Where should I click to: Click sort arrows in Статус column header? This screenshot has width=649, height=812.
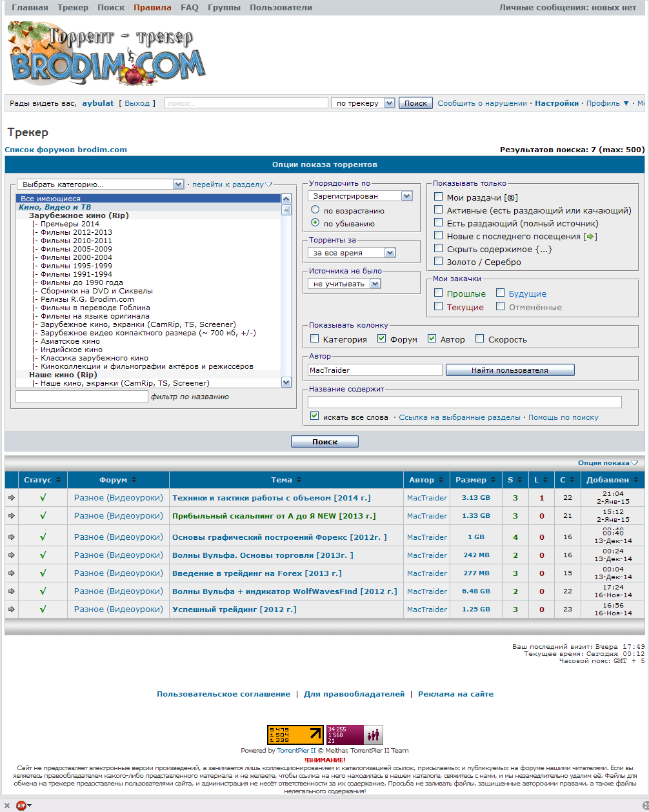click(59, 480)
